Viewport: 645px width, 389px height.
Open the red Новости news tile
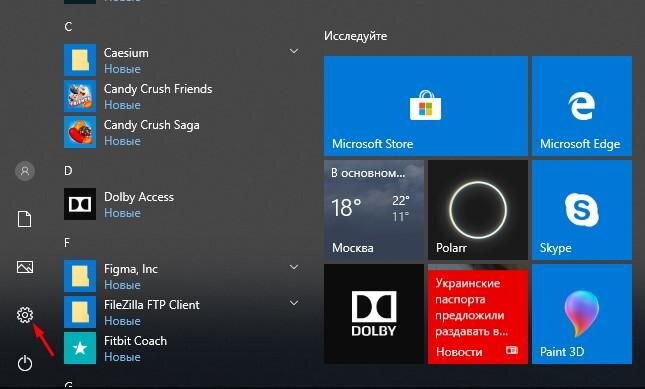click(478, 314)
